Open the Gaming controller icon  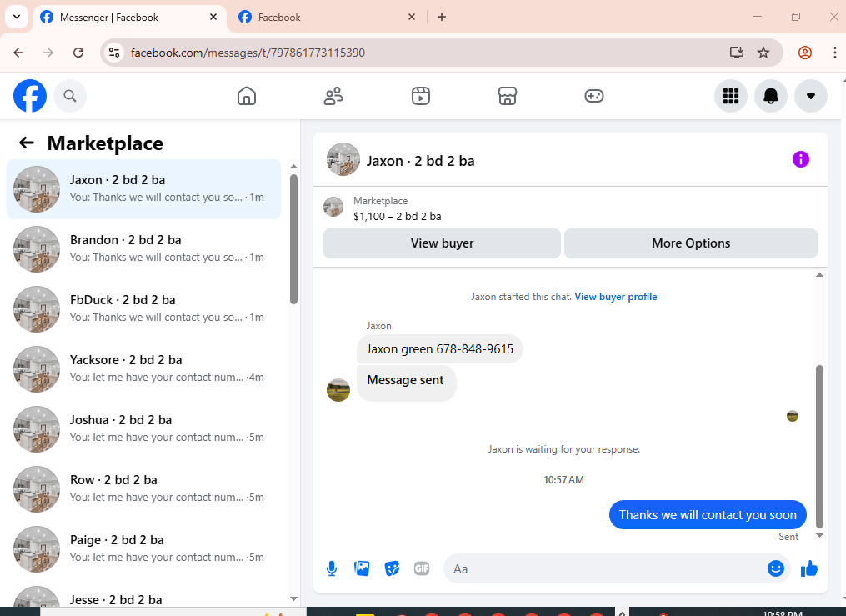[x=594, y=96]
